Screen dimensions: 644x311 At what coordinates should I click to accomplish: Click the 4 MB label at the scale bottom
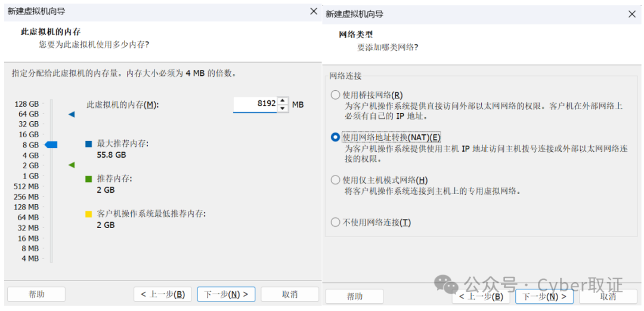pos(30,258)
